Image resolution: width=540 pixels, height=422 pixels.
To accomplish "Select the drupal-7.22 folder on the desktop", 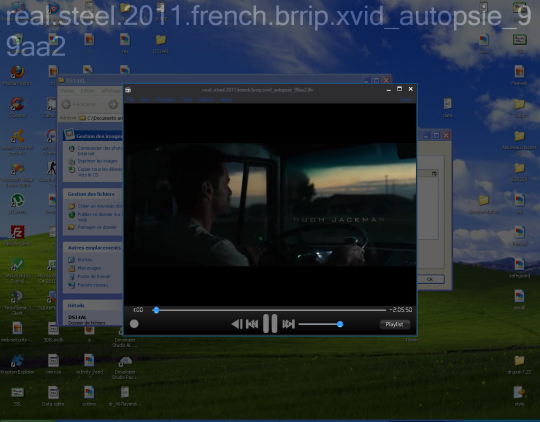I will tap(519, 364).
